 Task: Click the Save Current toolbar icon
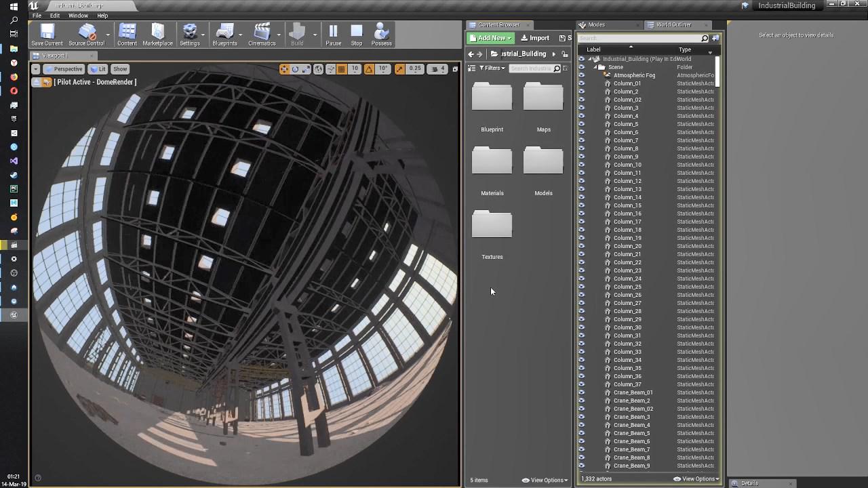pos(47,32)
